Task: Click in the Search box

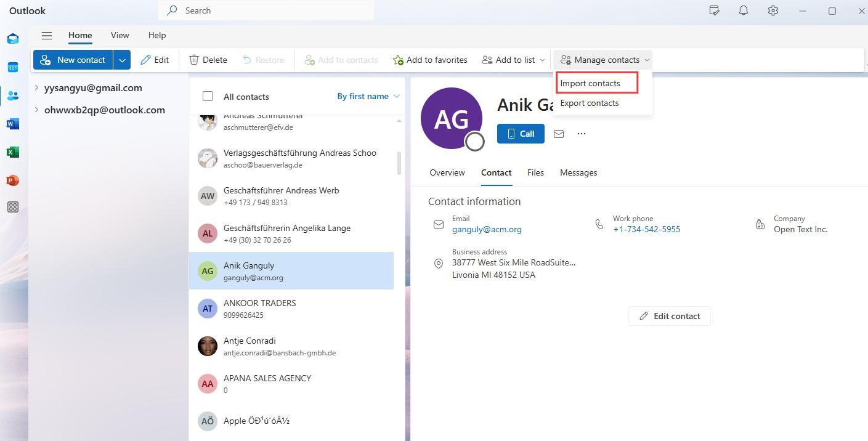Action: (271, 10)
